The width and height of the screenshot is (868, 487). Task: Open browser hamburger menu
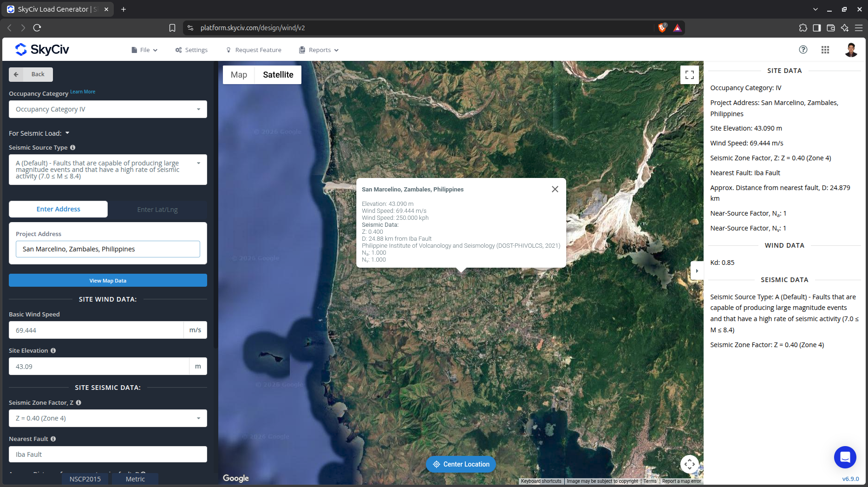(859, 28)
